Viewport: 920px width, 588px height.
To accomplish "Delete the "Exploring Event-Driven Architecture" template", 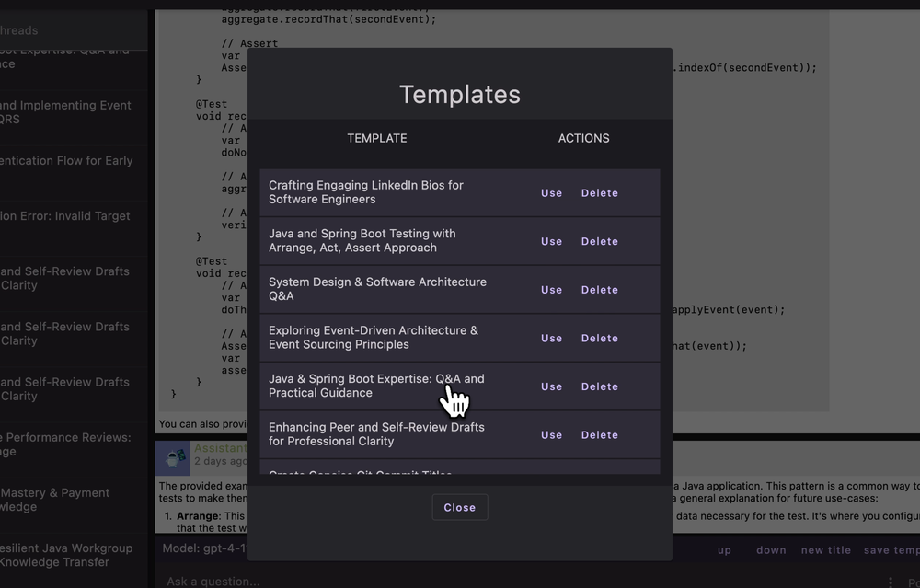I will [x=599, y=338].
